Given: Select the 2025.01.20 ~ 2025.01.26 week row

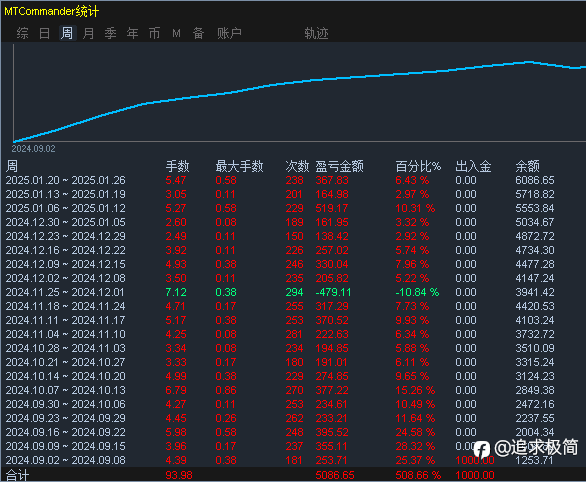Looking at the screenshot, I should point(293,180).
